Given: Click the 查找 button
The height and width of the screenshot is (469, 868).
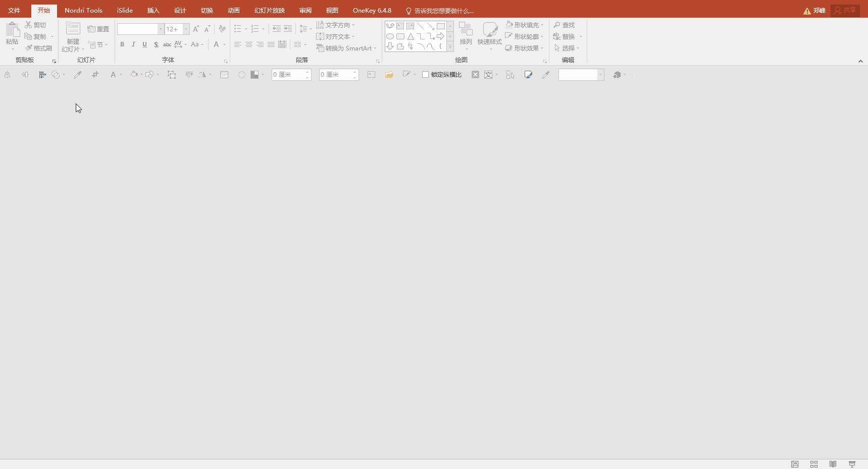Looking at the screenshot, I should click(x=565, y=25).
